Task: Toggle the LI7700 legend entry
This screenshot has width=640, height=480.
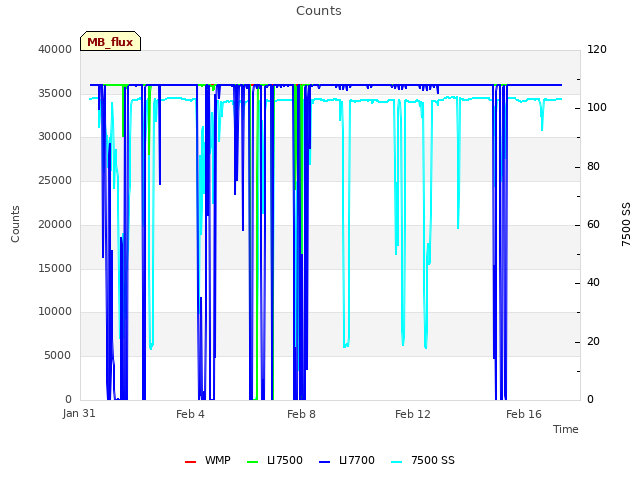Action: click(347, 460)
